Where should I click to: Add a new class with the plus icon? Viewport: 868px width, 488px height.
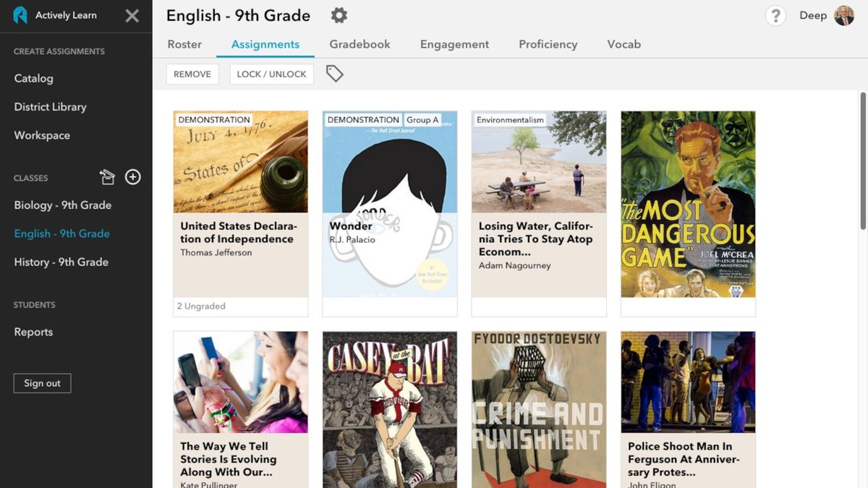[x=132, y=176]
